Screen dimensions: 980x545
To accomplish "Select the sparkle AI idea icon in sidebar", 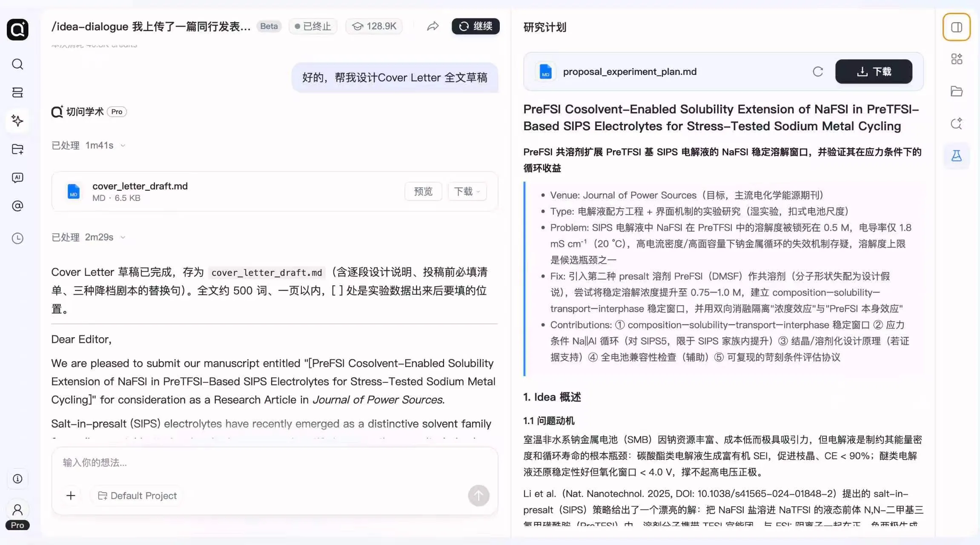I will (17, 120).
